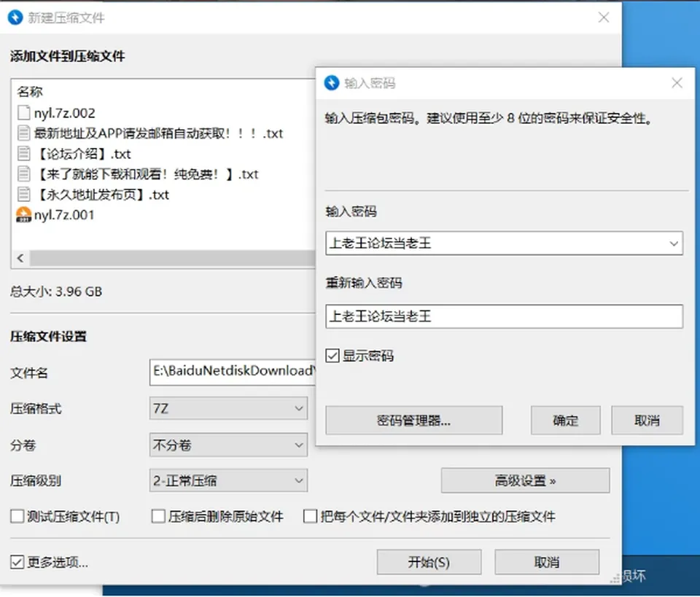700x597 pixels.
Task: Toggle the 显示密码 checkbox
Action: tap(332, 356)
